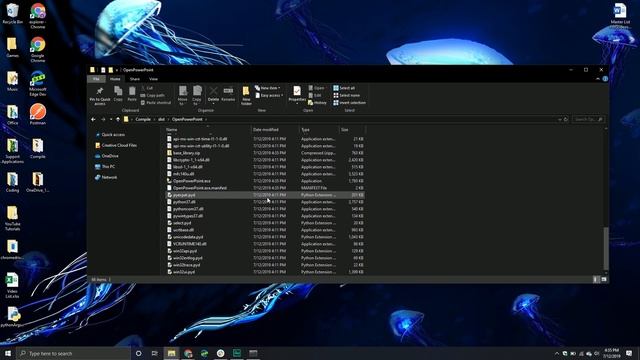Open Recycle Bin on the desktop
Screen dimensions: 640x360
click(x=12, y=14)
